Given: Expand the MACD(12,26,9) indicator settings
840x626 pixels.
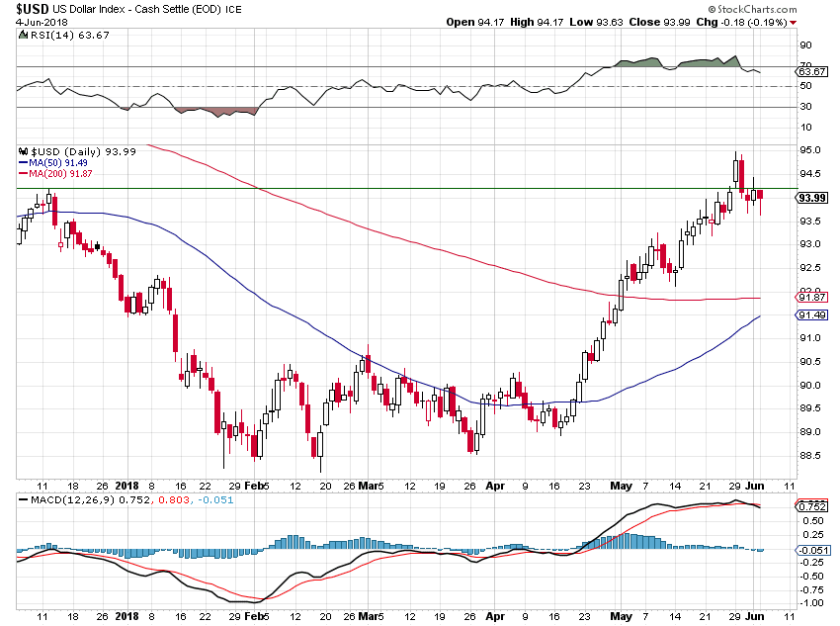Looking at the screenshot, I should pyautogui.click(x=69, y=501).
